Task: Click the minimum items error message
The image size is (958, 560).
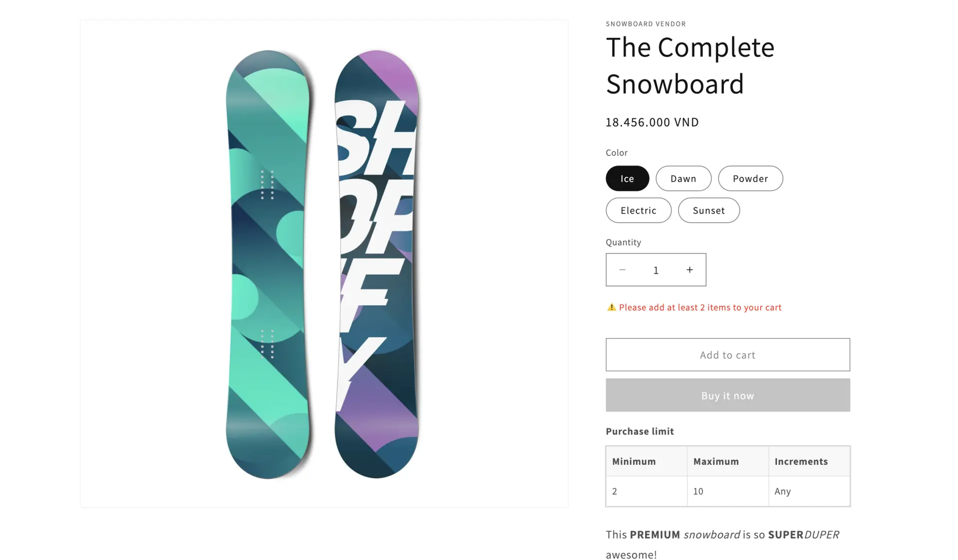Action: [x=700, y=307]
